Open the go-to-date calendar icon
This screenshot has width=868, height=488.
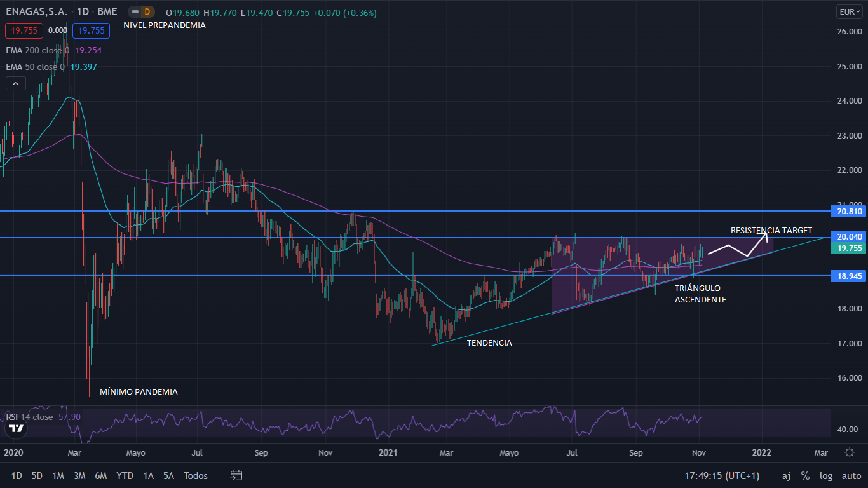pos(236,475)
